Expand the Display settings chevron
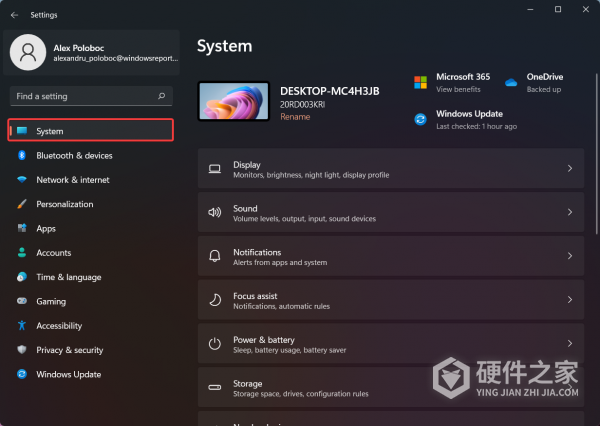This screenshot has height=426, width=600. tap(570, 169)
